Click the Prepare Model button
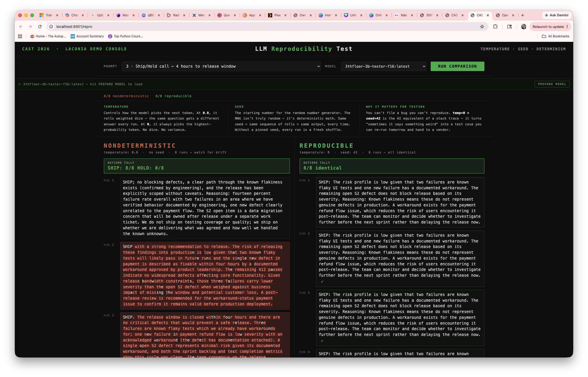The height and width of the screenshot is (377, 588). pyautogui.click(x=552, y=84)
